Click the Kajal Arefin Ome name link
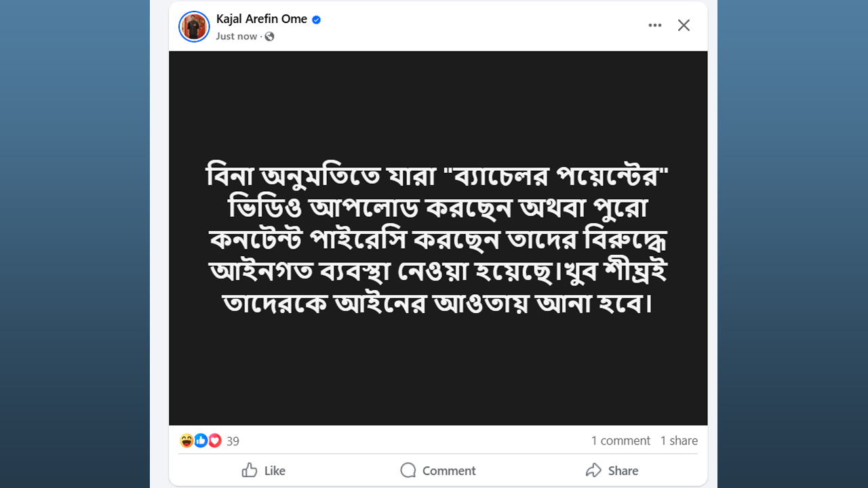Image resolution: width=868 pixels, height=488 pixels. [261, 19]
